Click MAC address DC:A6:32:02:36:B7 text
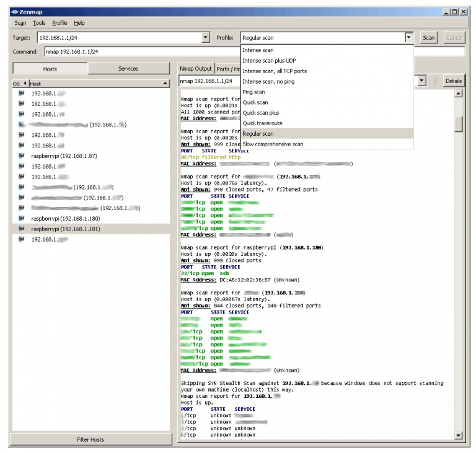 (x=245, y=279)
